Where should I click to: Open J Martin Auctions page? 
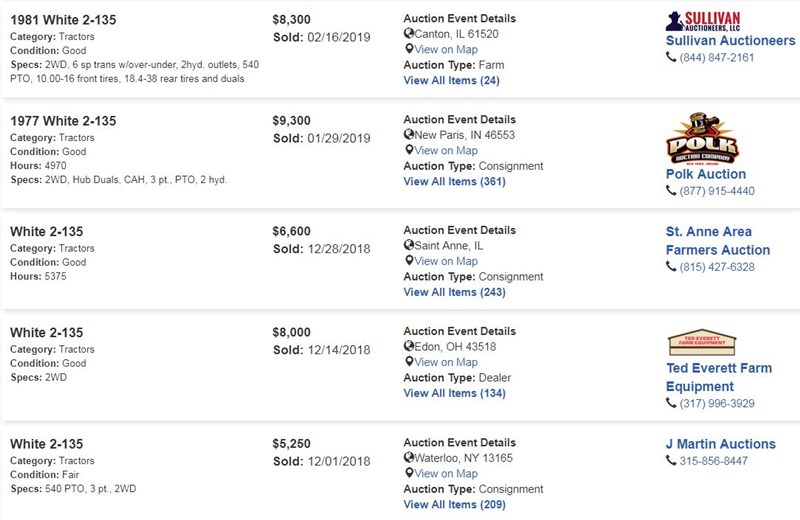coord(720,444)
